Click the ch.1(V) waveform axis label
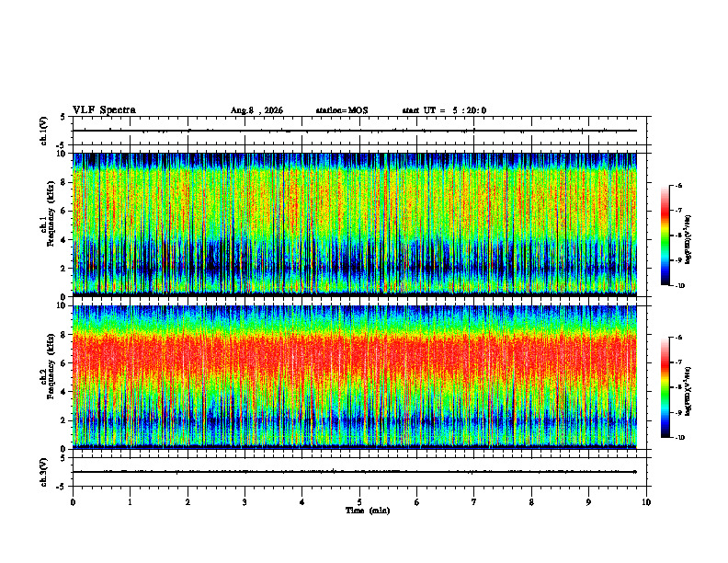Screen dimensions: 728x563 [44, 131]
